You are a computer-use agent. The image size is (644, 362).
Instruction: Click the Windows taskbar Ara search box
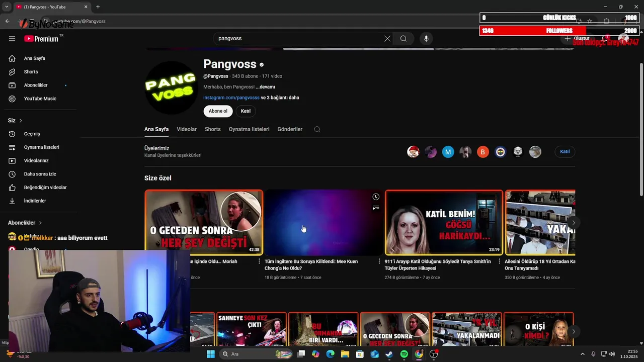[256, 354]
